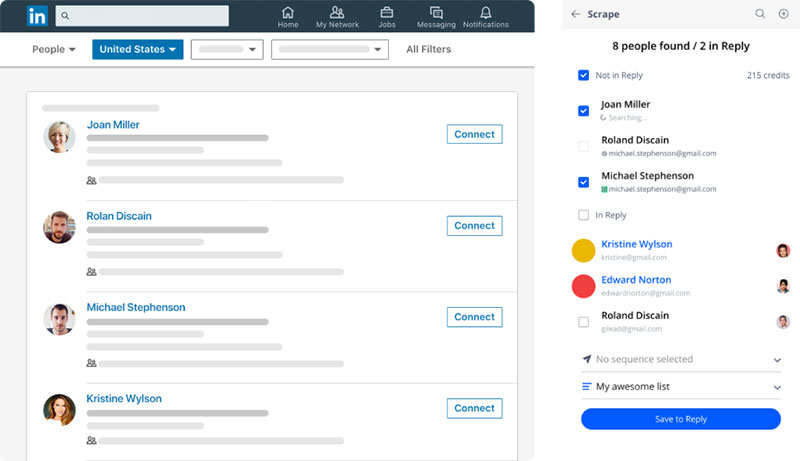Click Joan Miller's profile photo
This screenshot has width=800, height=461.
(x=59, y=137)
